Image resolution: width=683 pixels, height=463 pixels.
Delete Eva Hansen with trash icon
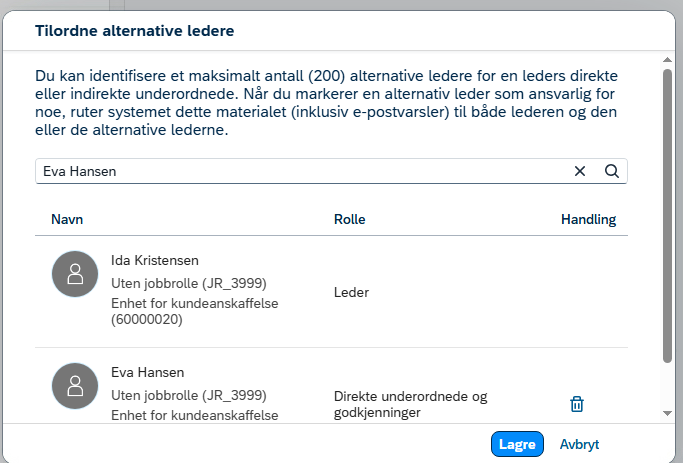(x=577, y=404)
